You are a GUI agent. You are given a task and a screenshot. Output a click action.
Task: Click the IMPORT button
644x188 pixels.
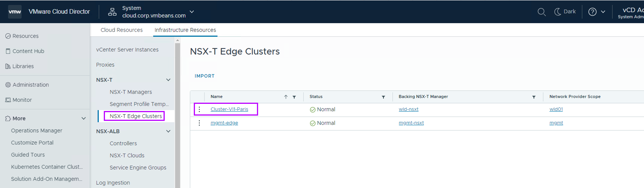click(x=205, y=76)
